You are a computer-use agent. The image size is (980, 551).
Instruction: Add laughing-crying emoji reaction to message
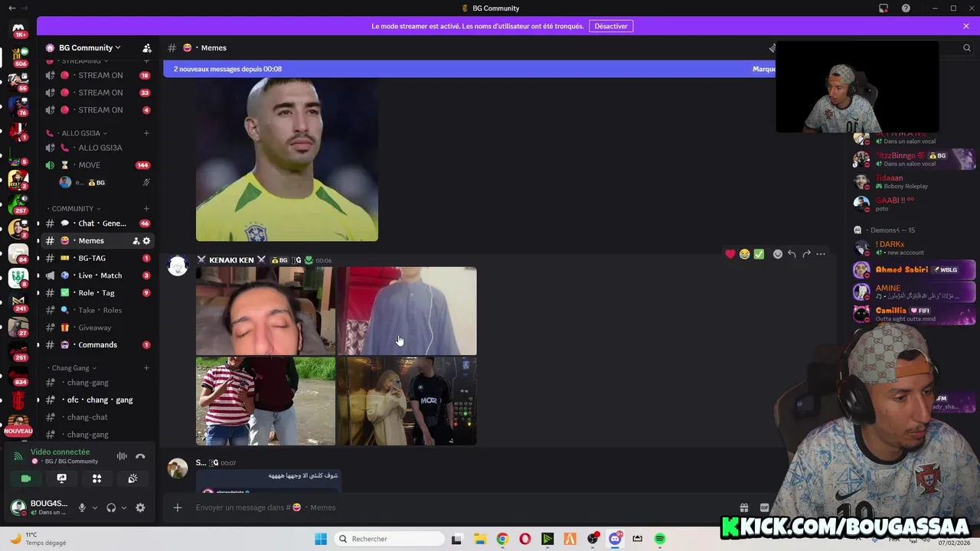(x=744, y=254)
